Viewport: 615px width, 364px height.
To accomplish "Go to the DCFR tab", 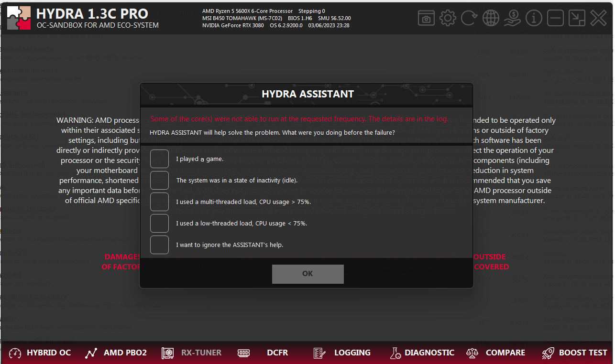I will click(x=263, y=353).
